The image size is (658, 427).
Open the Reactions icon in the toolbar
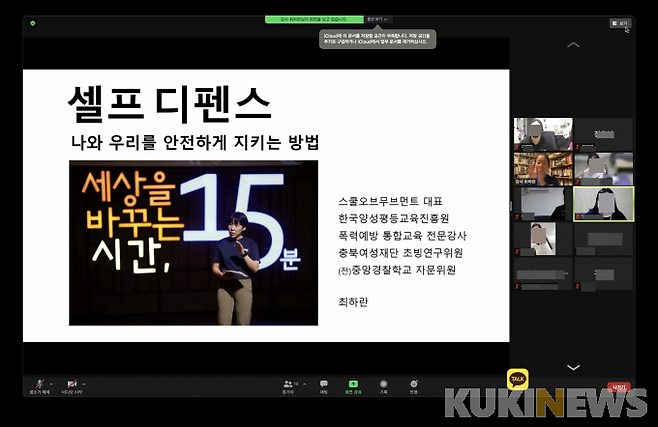click(x=414, y=384)
